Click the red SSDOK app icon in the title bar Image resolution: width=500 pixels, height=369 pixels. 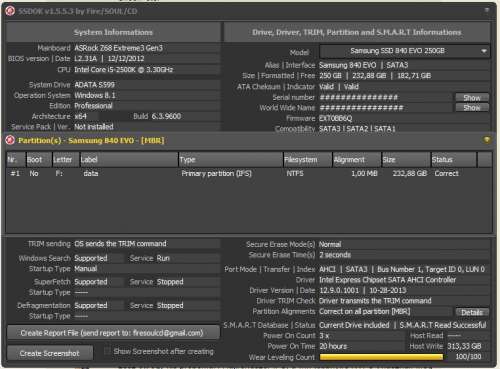(x=10, y=11)
